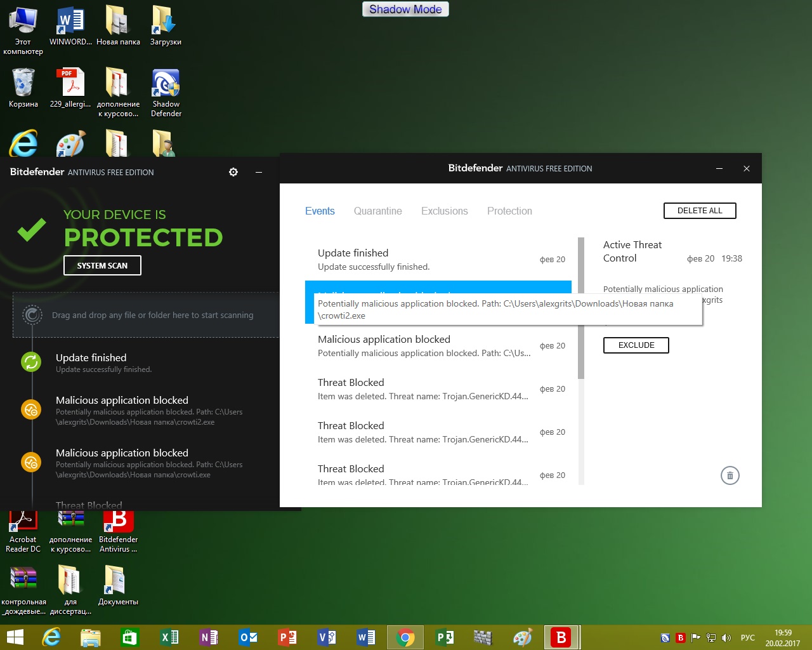Click the Bitdefender taskbar button
This screenshot has width=812, height=650.
coord(561,637)
